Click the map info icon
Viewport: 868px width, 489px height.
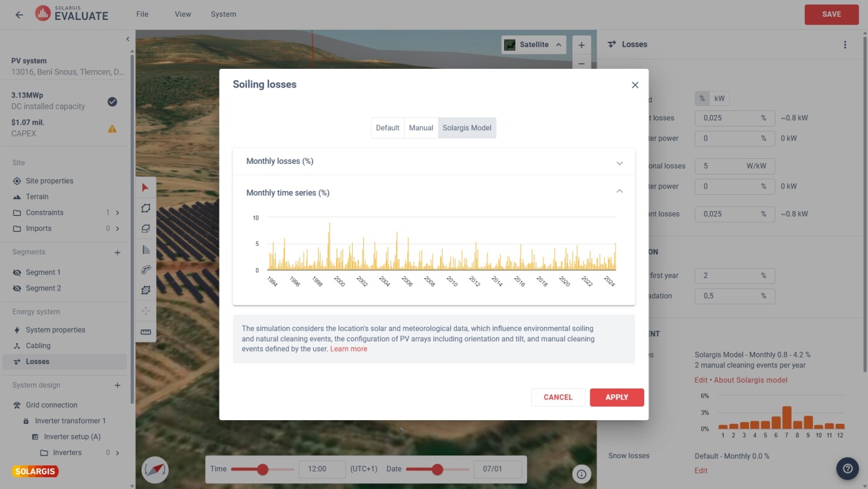click(x=582, y=474)
